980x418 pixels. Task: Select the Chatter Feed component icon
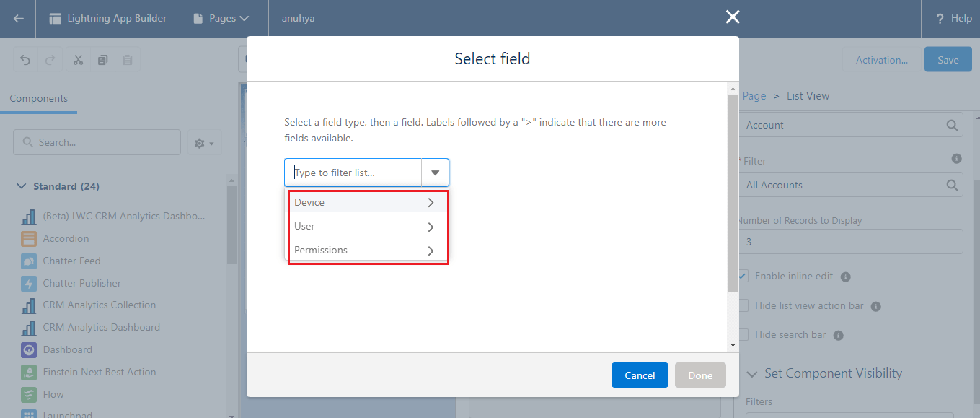(x=26, y=261)
